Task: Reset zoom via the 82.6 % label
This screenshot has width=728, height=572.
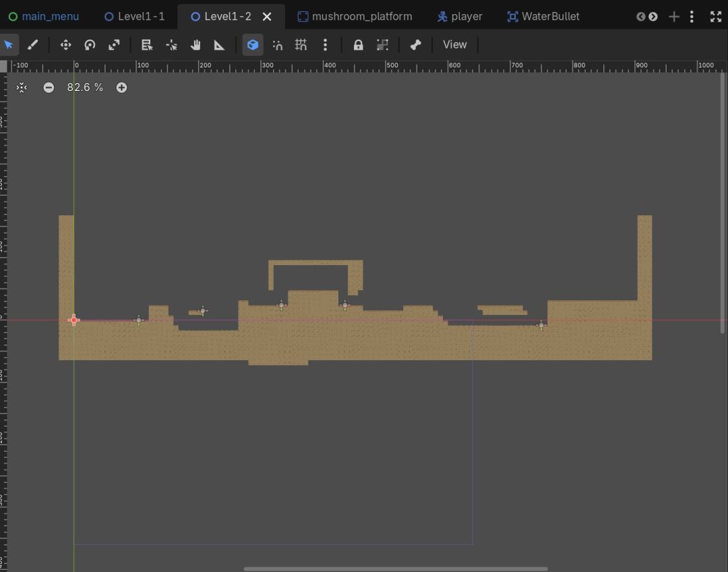Action: point(85,88)
